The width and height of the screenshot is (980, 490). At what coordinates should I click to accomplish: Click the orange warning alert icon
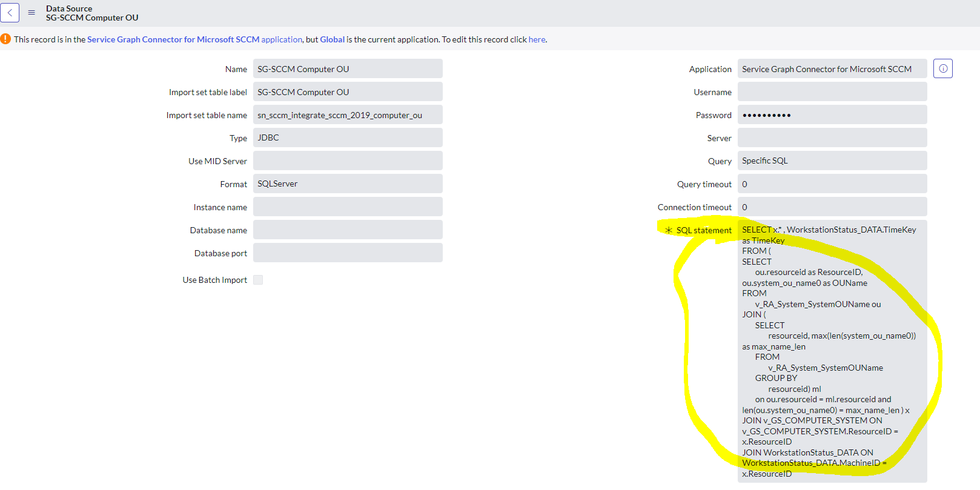click(5, 39)
